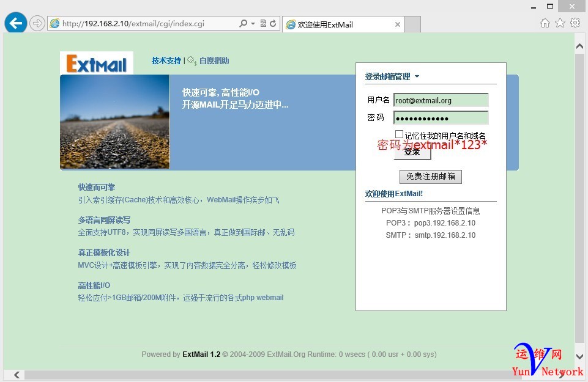Open the address bar dropdown arrow
The height and width of the screenshot is (382, 588).
[x=253, y=24]
